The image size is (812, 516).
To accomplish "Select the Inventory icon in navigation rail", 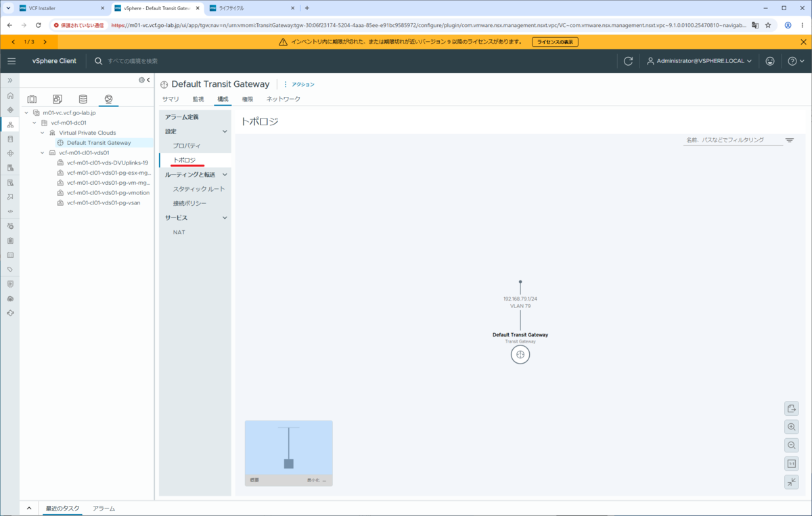I will 10,125.
